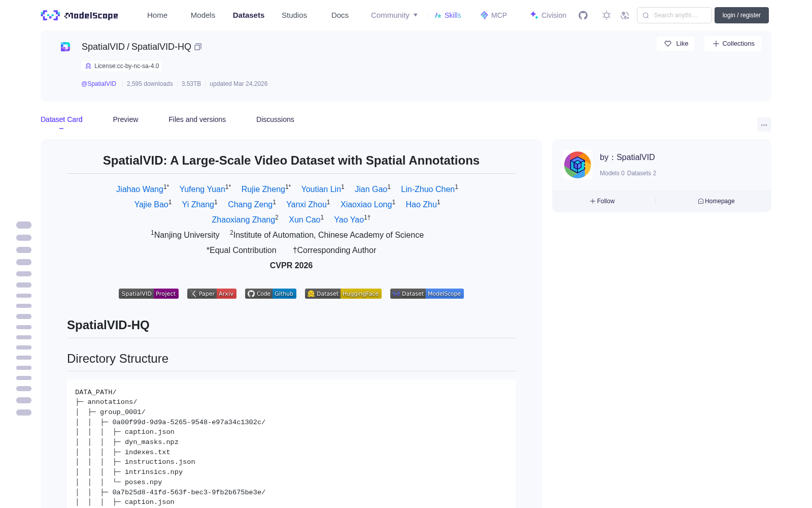This screenshot has height=508, width=812.
Task: Open the SpatialVID Project badge
Action: 149,294
